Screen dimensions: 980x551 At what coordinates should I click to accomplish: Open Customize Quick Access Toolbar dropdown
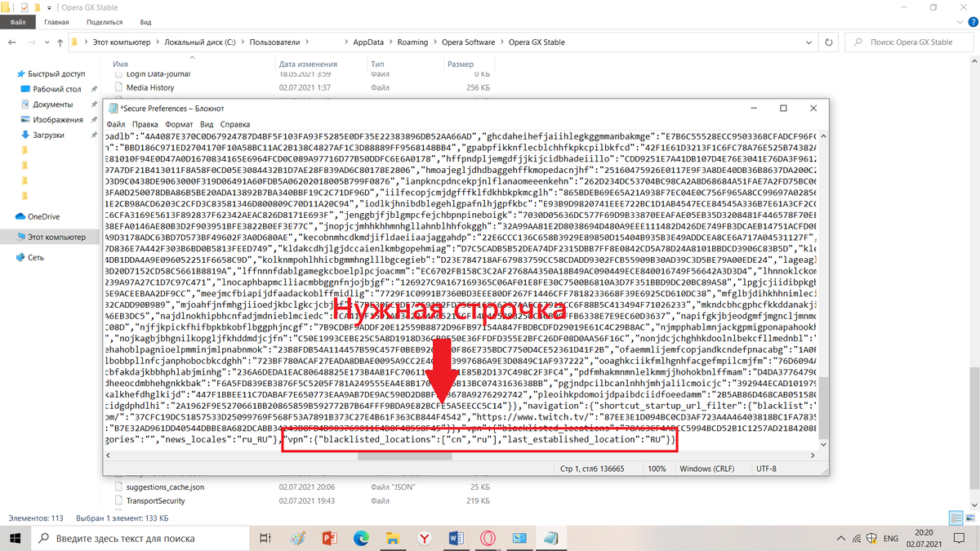pyautogui.click(x=49, y=7)
